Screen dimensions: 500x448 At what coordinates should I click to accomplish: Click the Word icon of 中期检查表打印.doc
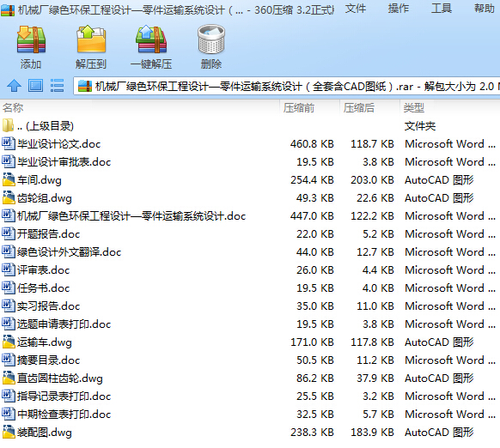(x=9, y=414)
